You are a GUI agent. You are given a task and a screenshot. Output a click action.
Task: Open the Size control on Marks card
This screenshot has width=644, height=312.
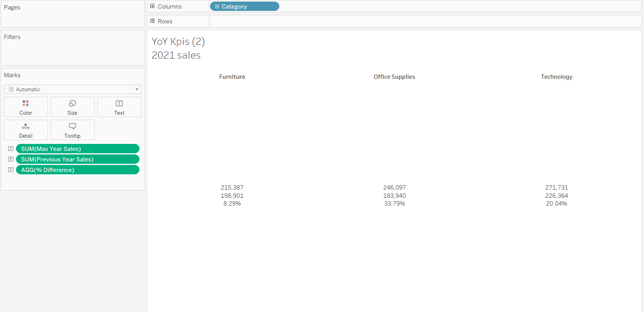tap(72, 103)
